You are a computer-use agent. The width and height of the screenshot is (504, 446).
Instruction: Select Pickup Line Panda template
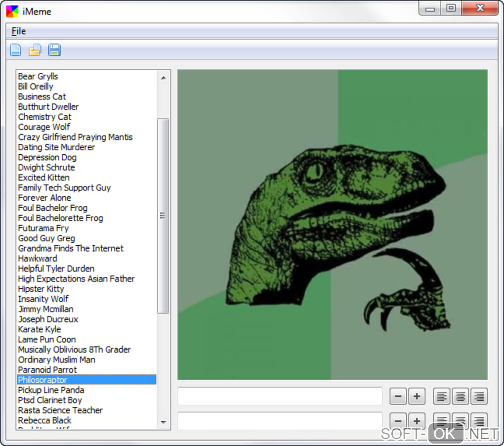click(x=86, y=390)
